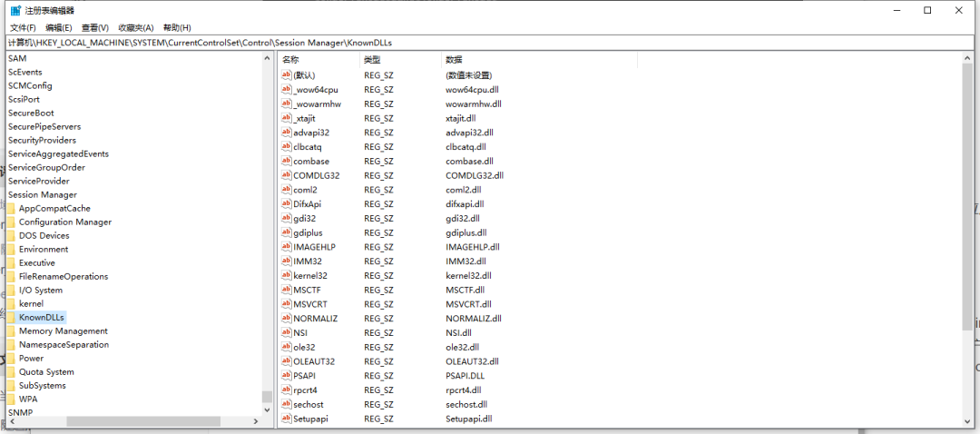Select the SNMP key in tree

click(21, 413)
